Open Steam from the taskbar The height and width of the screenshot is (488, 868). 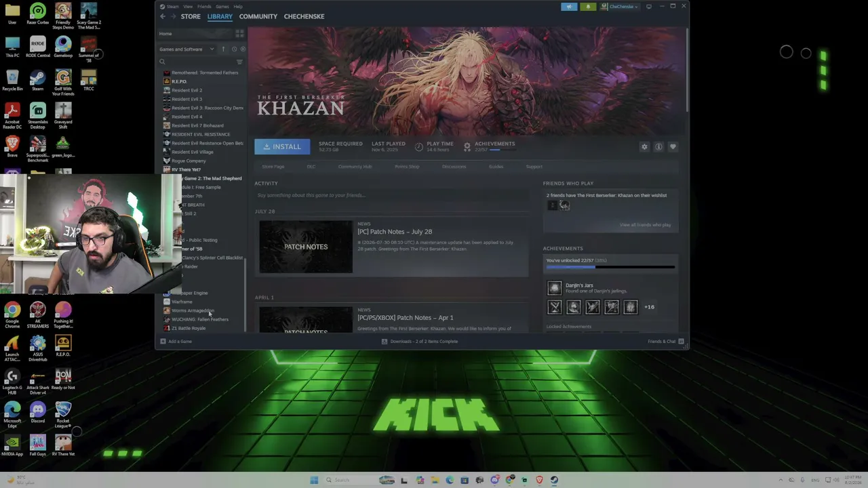click(554, 480)
